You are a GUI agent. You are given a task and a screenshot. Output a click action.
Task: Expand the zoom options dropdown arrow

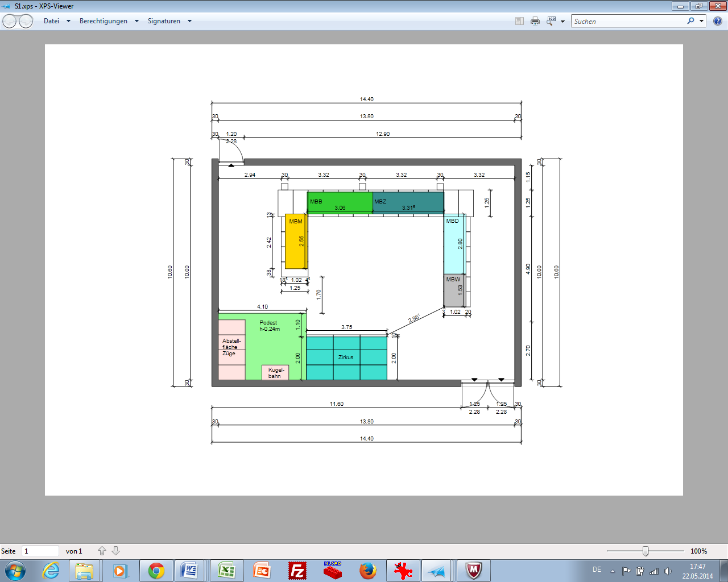562,22
